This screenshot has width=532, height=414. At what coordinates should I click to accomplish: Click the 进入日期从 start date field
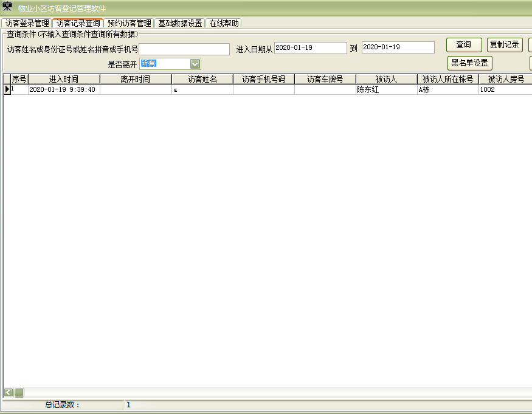tap(311, 48)
